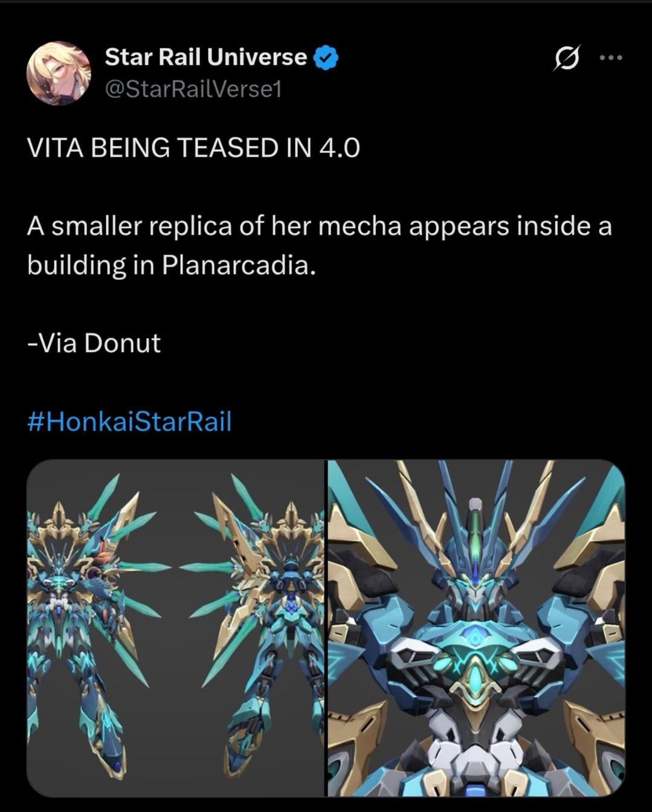Open the three-dot more options menu
This screenshot has height=812, width=652.
[x=610, y=58]
